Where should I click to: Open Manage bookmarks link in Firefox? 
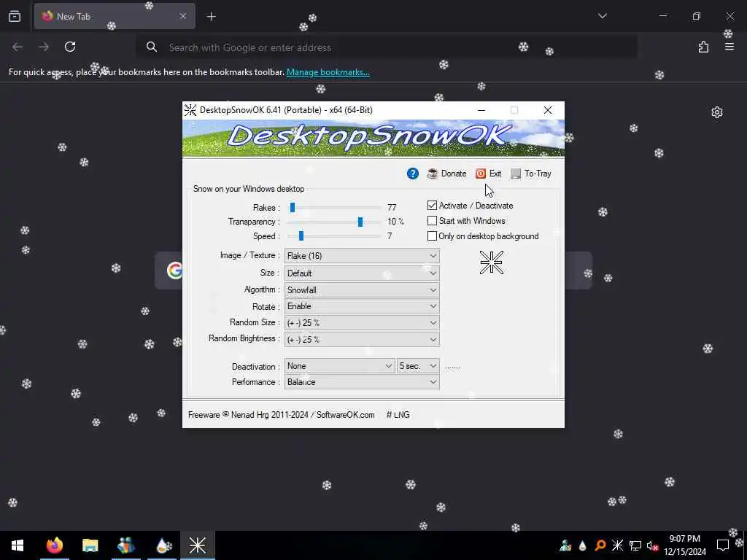328,72
